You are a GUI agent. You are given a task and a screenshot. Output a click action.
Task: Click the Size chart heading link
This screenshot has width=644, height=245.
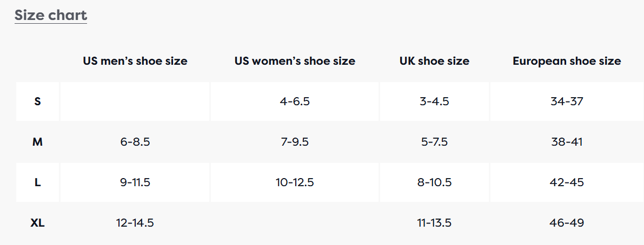[50, 16]
